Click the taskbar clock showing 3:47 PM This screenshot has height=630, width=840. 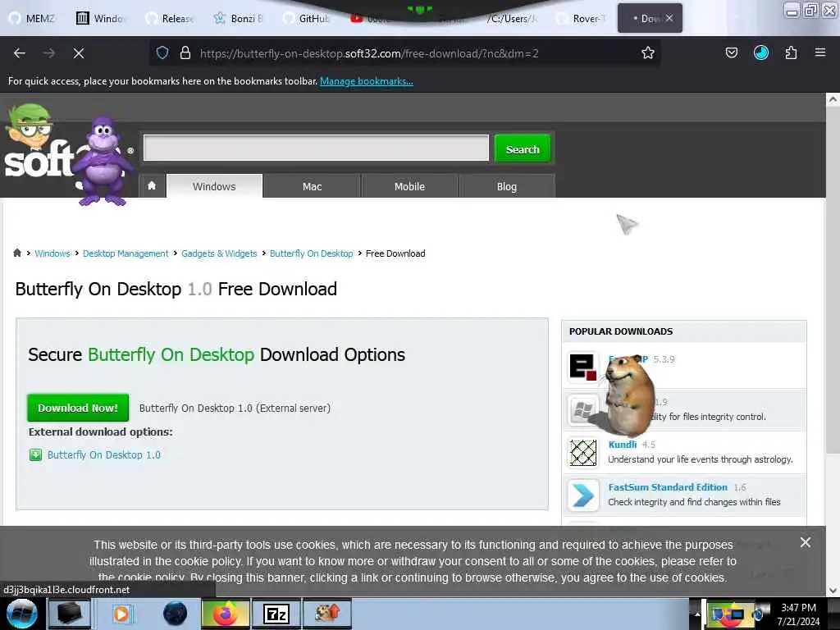point(798,614)
